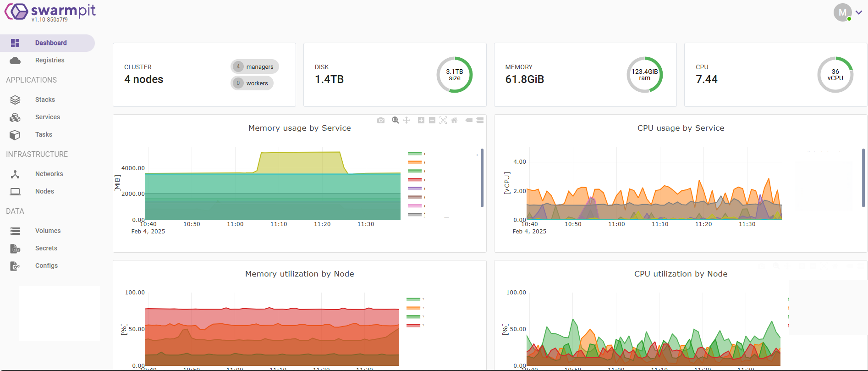Image resolution: width=868 pixels, height=371 pixels.
Task: Click red swatch in Memory utilization by Node legend
Action: (413, 326)
